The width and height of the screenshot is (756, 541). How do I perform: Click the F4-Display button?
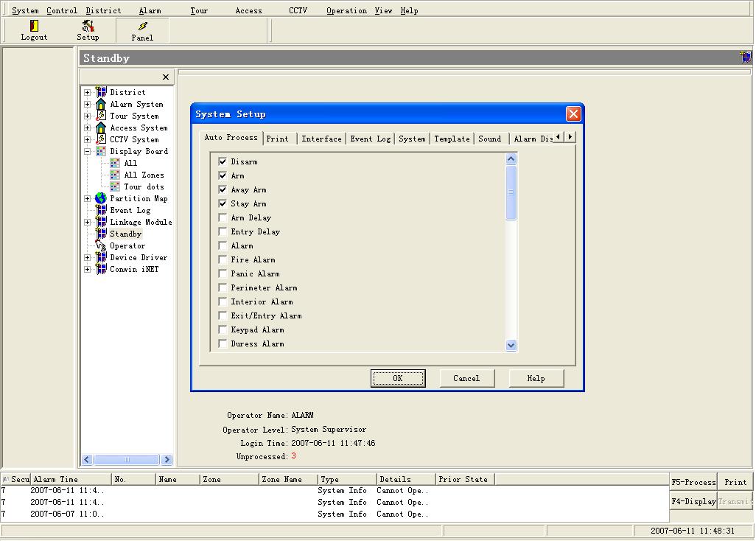click(x=693, y=501)
